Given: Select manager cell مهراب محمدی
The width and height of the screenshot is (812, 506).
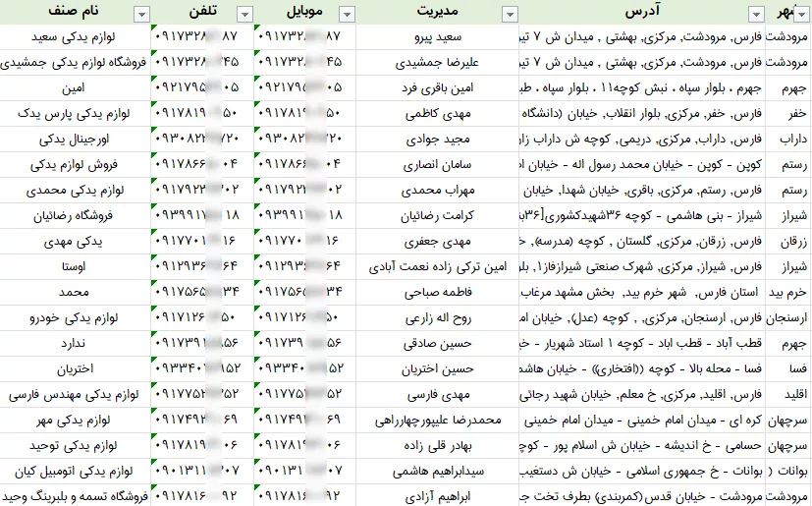Looking at the screenshot, I should click(438, 190).
